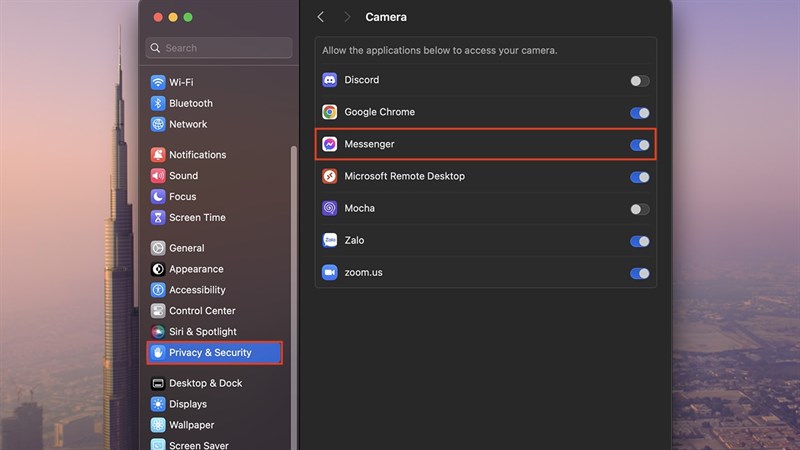Click the Privacy & Security hand icon
Viewport: 800px width, 450px height.
[158, 353]
